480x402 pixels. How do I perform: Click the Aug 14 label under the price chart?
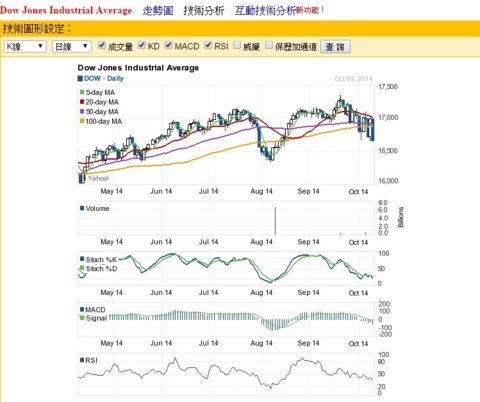pyautogui.click(x=261, y=191)
